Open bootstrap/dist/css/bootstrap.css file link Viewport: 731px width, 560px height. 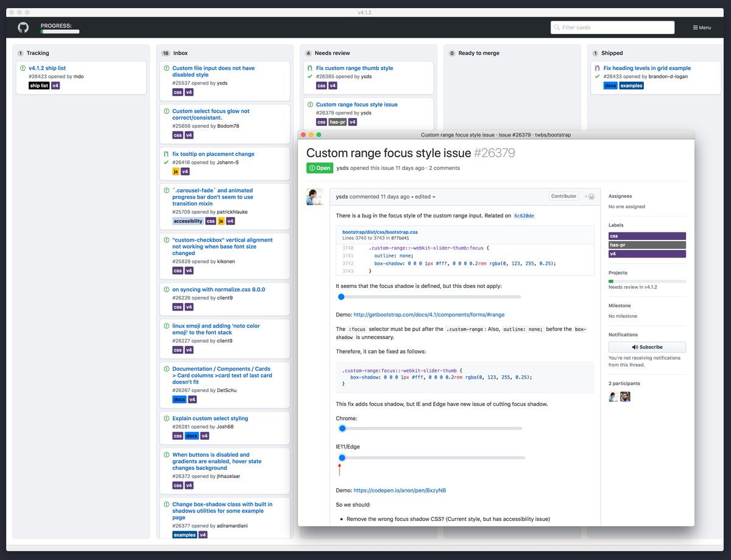(x=380, y=233)
